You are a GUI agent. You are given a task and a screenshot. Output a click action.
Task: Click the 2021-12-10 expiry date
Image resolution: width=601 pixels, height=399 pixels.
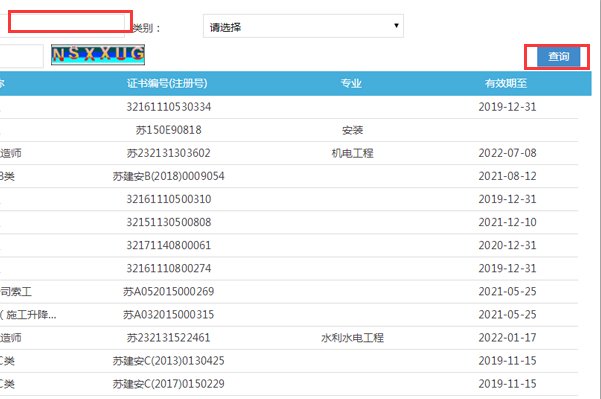click(507, 222)
